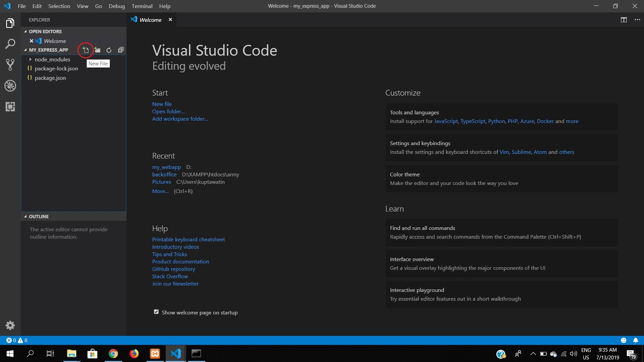Screen dimensions: 644x362
Task: Open the Source Control panel
Action: coord(10,65)
